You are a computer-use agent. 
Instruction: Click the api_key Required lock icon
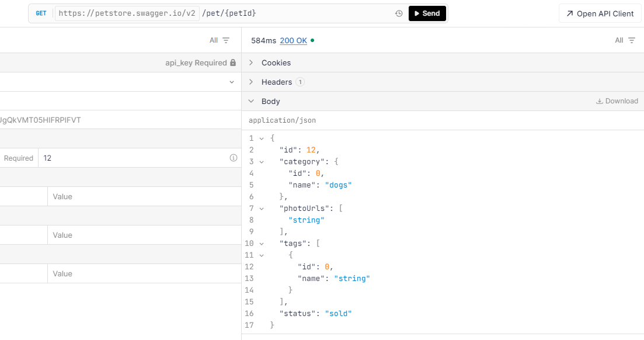233,63
